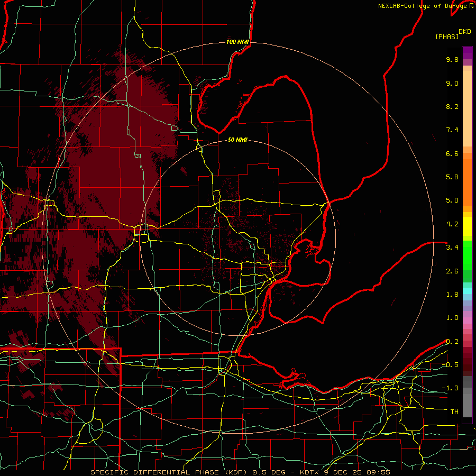Click the KDTX 9 DEC 25 09:55 timestamp
This screenshot has width=476, height=476.
coord(344,472)
